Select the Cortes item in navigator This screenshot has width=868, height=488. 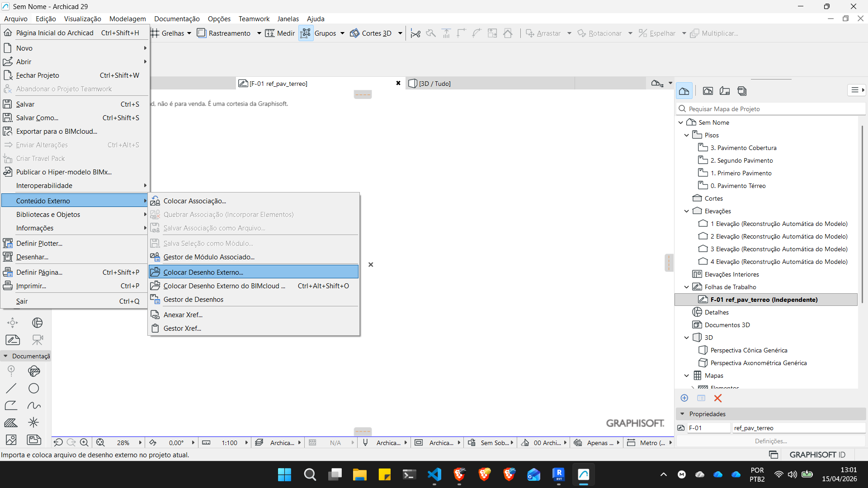click(713, 198)
